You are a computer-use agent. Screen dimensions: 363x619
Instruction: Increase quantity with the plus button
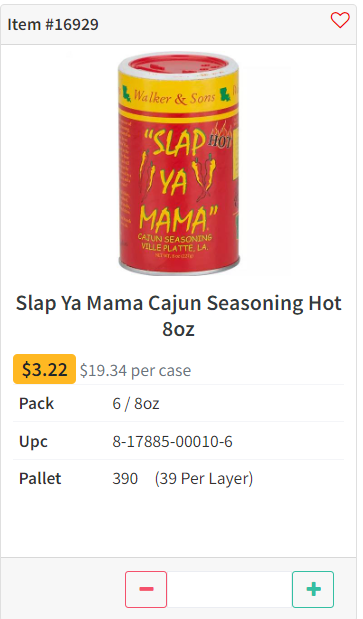tap(313, 589)
